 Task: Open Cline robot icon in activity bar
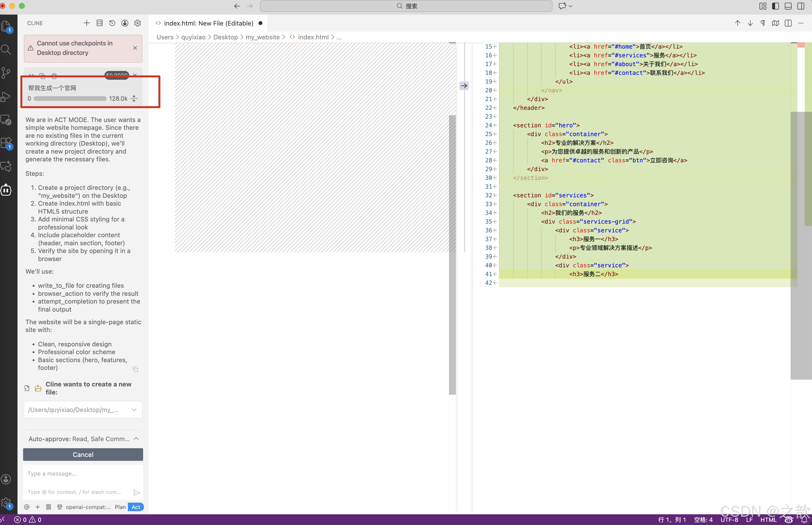[6, 190]
